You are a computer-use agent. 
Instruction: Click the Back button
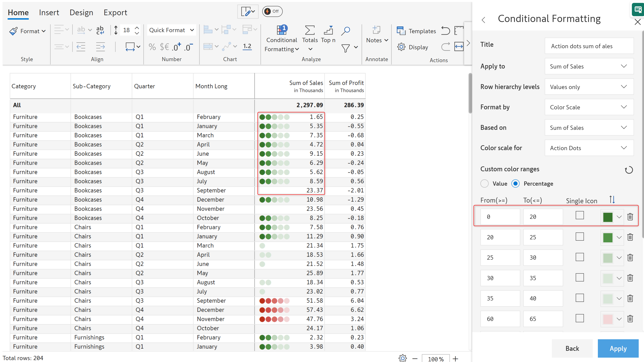pyautogui.click(x=572, y=348)
